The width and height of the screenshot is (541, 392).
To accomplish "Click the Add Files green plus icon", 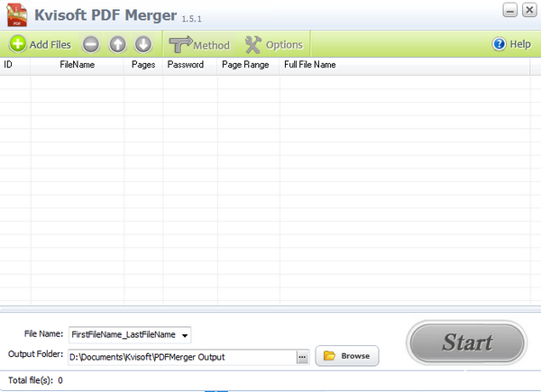I will [18, 44].
